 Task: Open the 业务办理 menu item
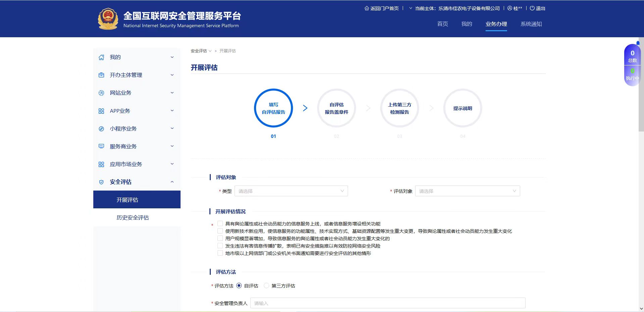(496, 24)
